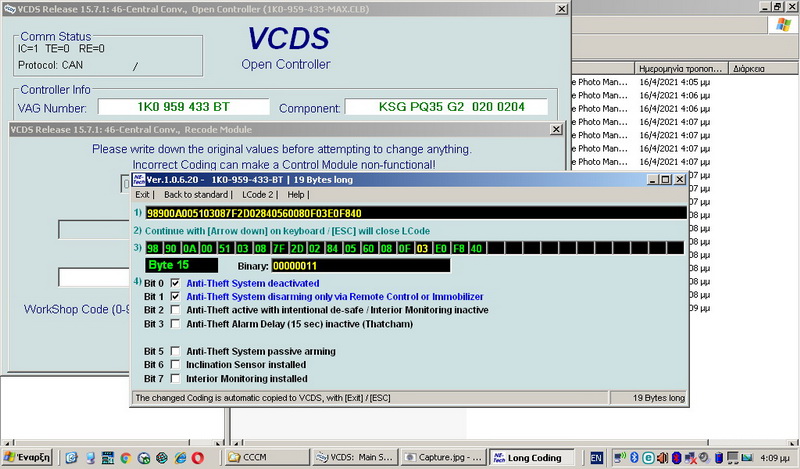
Task: Click the VAG Number field 1K0 959 433 BT
Action: [184, 107]
